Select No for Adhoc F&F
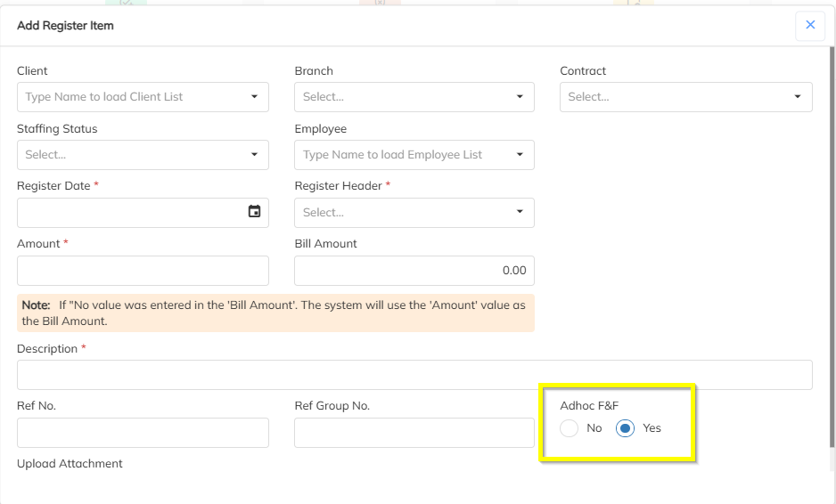Image resolution: width=836 pixels, height=504 pixels. [570, 428]
